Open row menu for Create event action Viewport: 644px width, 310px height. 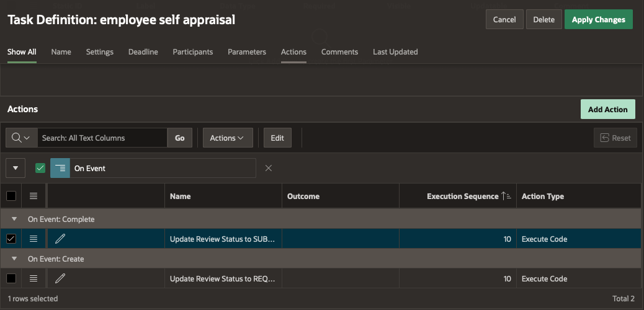pos(34,278)
